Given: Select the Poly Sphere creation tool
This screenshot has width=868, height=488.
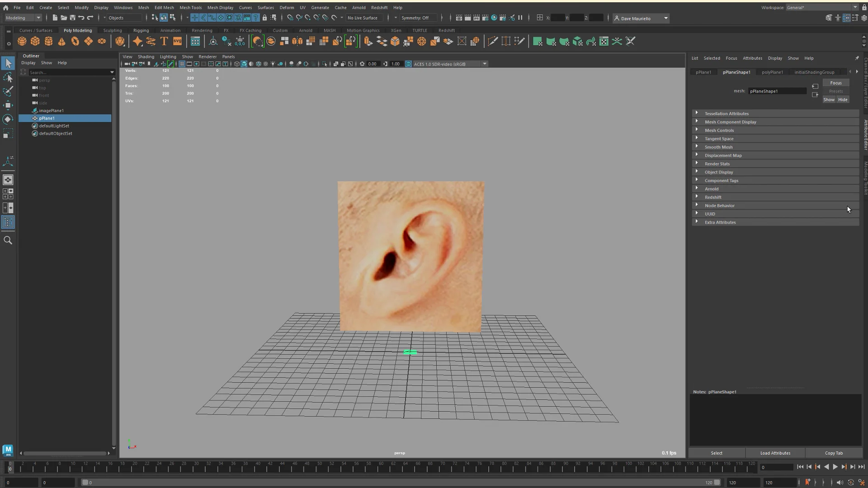Looking at the screenshot, I should click(22, 41).
